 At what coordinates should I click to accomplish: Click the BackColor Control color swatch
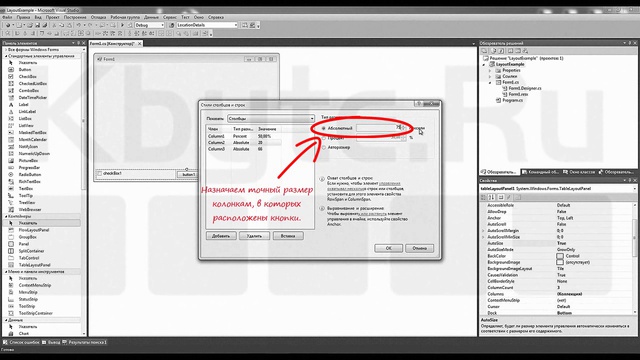tap(560, 256)
